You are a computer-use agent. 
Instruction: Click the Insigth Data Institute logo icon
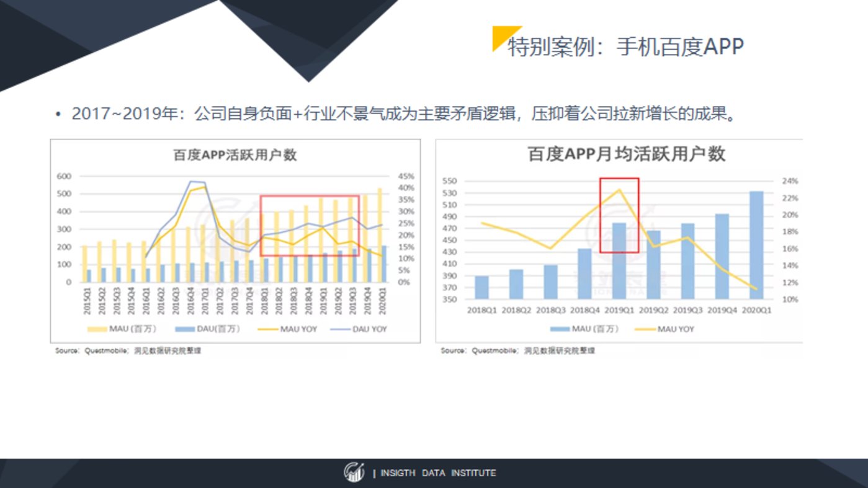[354, 472]
